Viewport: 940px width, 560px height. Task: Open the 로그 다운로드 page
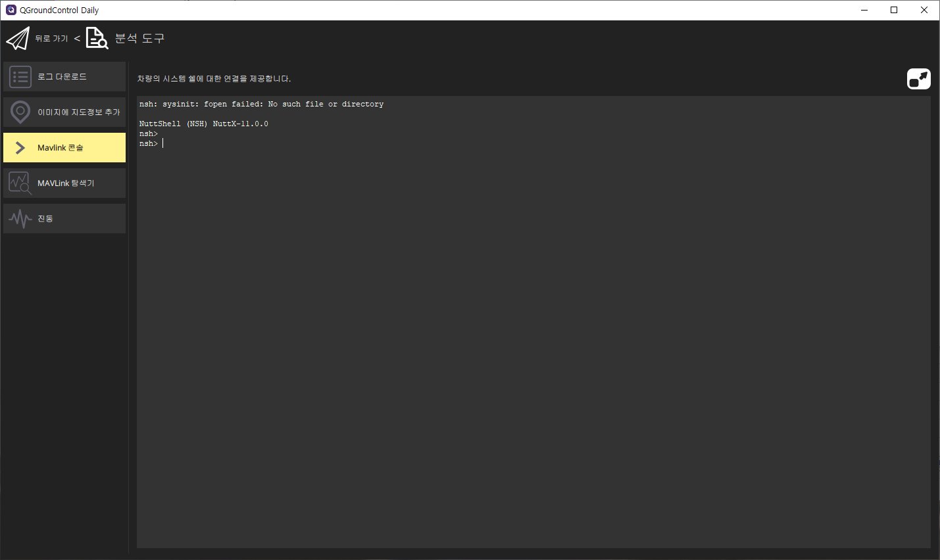(x=62, y=77)
